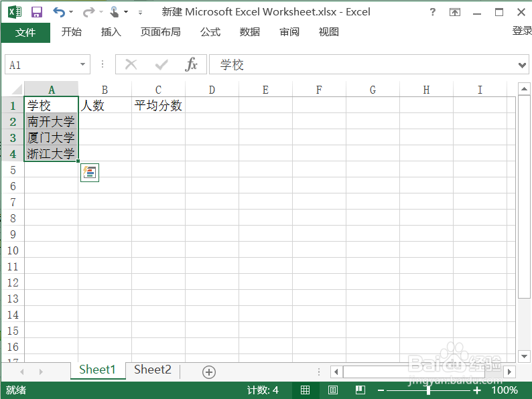Click the horizontal scrollbar thumb
Image resolution: width=532 pixels, height=399 pixels.
[x=414, y=372]
